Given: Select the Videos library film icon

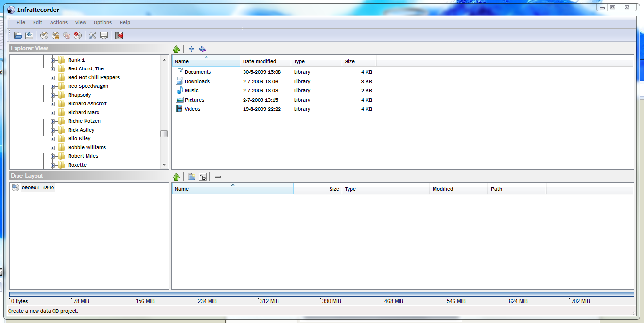Looking at the screenshot, I should pos(180,109).
